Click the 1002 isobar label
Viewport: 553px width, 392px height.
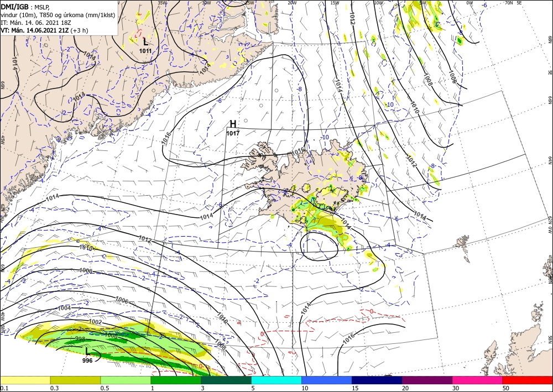coord(95,322)
